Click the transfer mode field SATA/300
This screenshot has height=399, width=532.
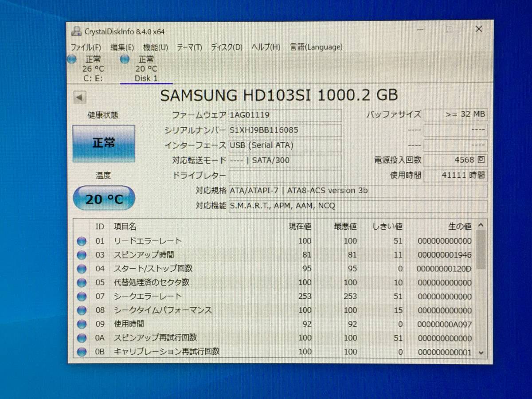click(x=286, y=160)
